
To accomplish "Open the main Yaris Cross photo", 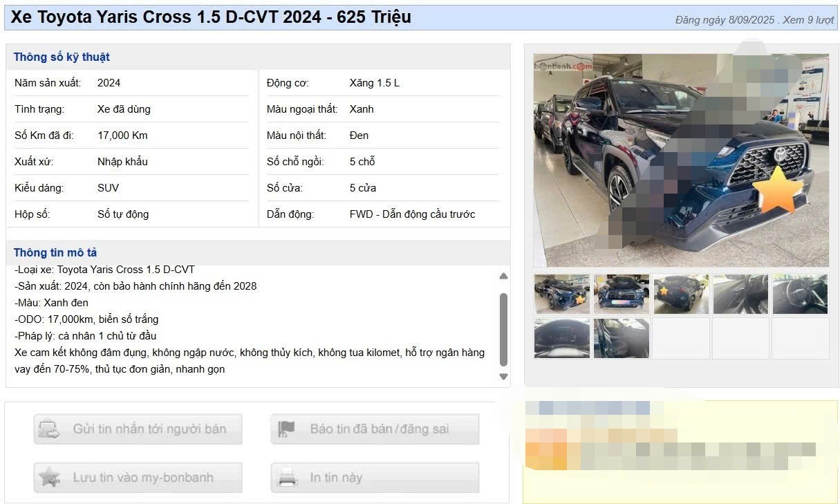I will (681, 160).
